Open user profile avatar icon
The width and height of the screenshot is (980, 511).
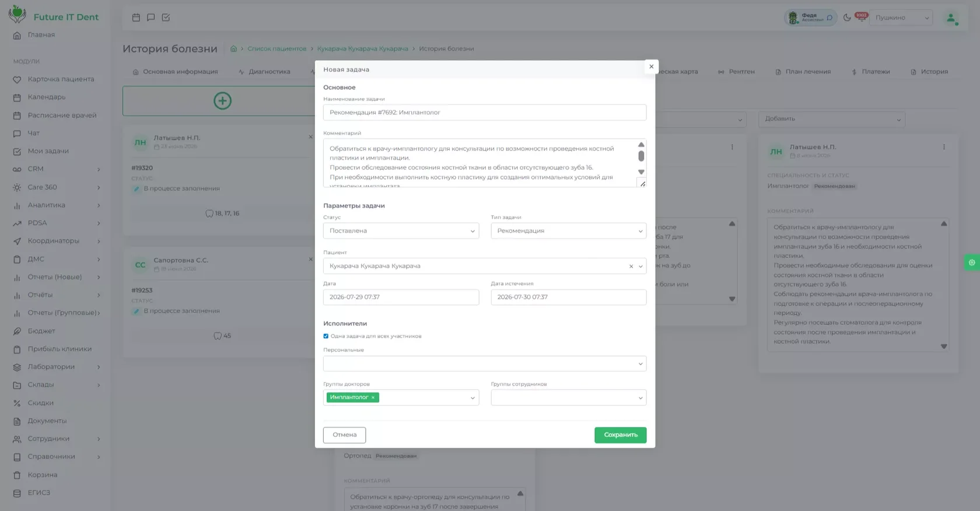951,18
